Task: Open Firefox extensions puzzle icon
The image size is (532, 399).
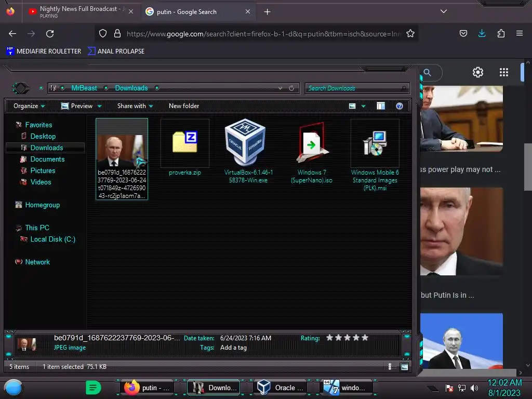Action: point(501,33)
